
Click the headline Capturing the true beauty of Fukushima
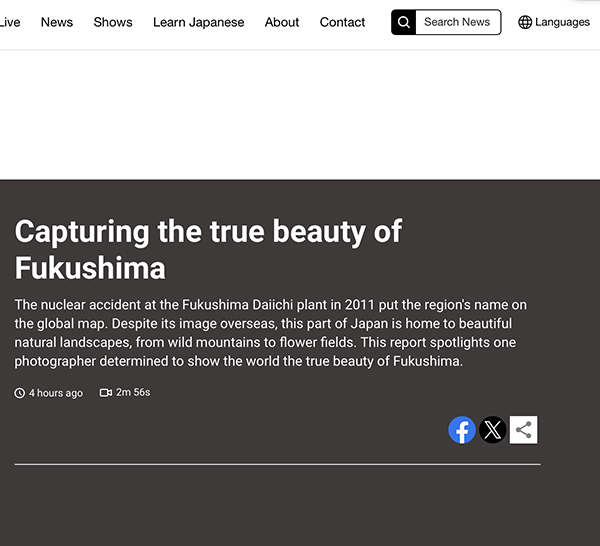(208, 249)
